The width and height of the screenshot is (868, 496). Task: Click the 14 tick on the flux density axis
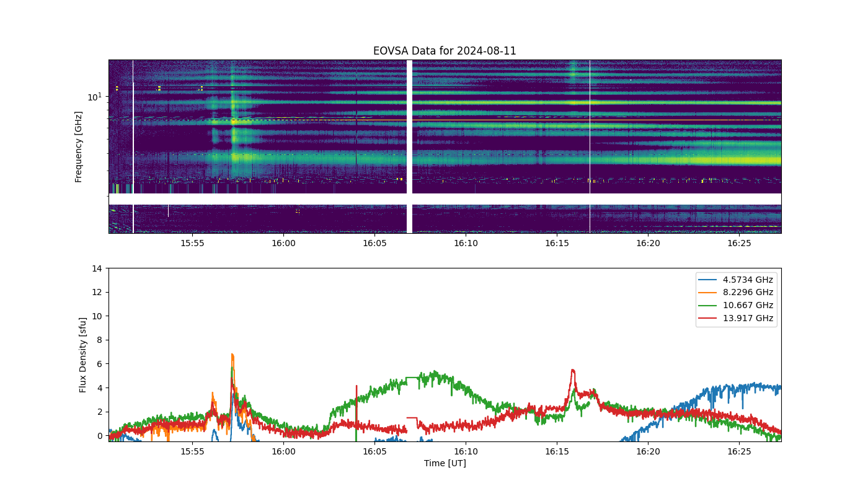(98, 268)
